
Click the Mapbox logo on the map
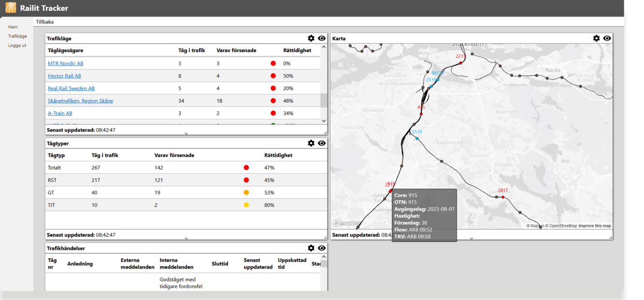[344, 223]
